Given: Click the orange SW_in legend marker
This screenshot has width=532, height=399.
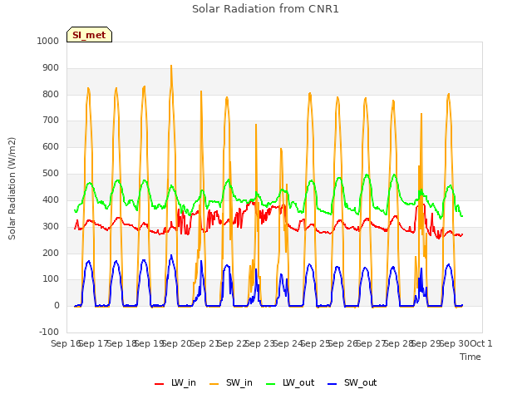Looking at the screenshot, I should (214, 384).
